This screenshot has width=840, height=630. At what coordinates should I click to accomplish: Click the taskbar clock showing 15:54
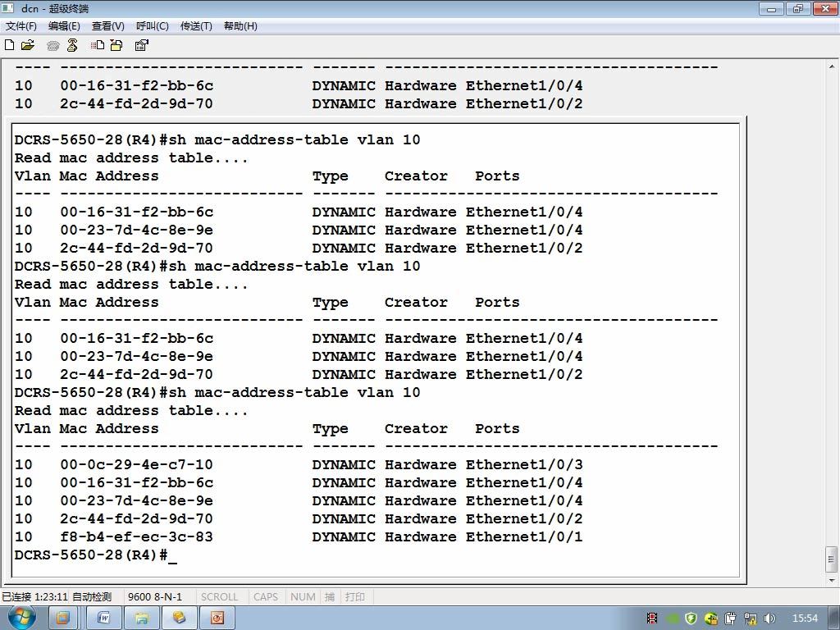click(x=805, y=619)
